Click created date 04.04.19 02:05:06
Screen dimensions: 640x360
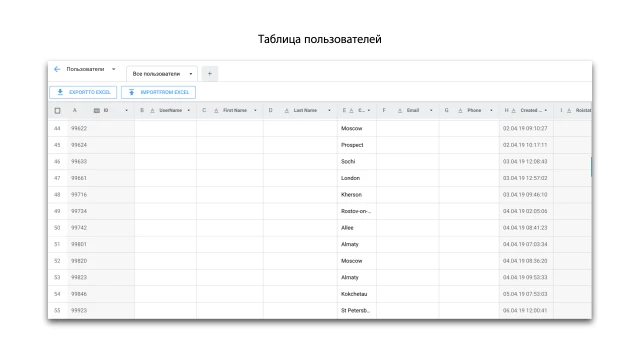click(525, 211)
